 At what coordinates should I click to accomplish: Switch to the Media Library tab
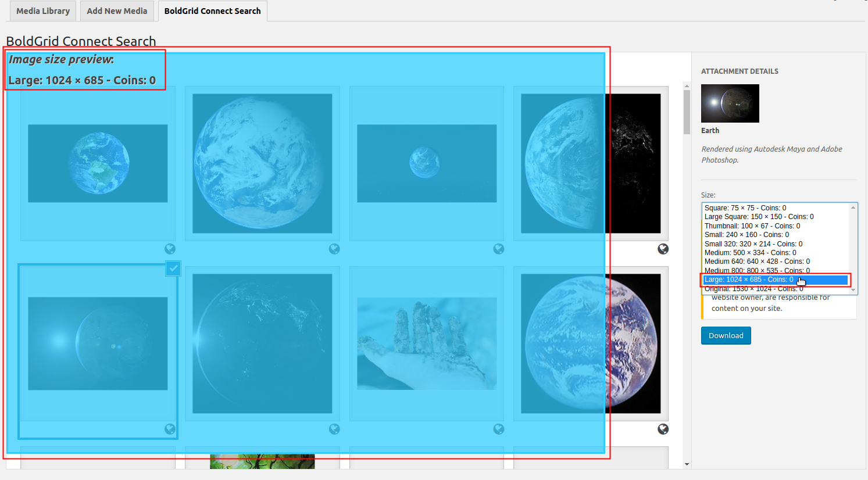pyautogui.click(x=43, y=11)
